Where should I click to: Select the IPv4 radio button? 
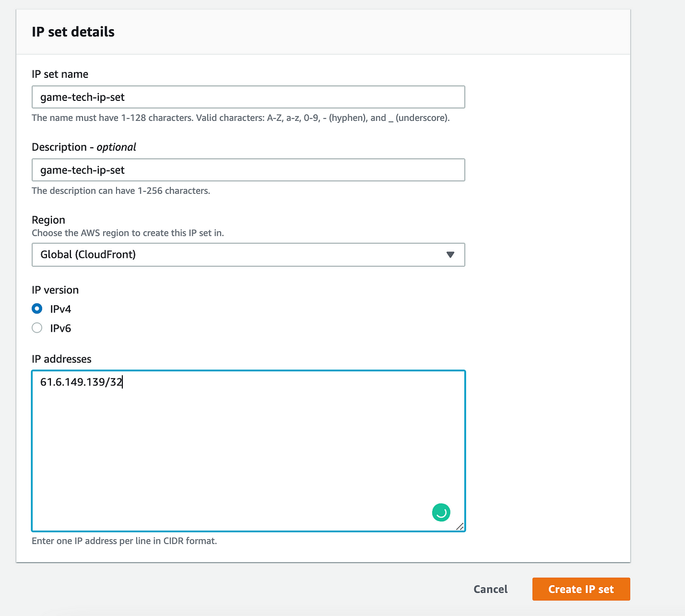(x=37, y=309)
